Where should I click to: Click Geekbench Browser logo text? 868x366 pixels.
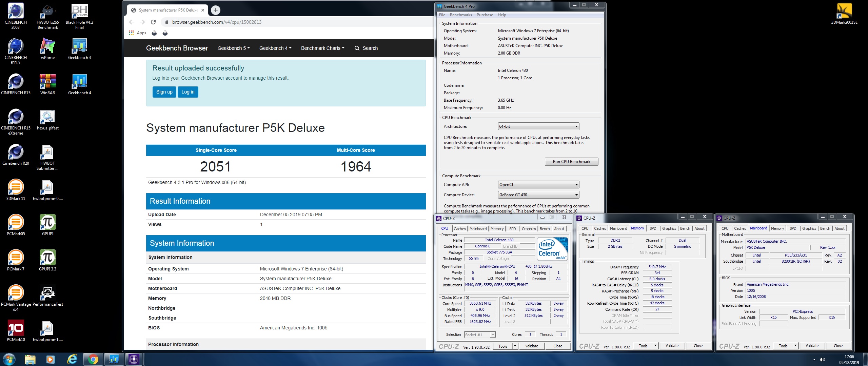pos(177,48)
